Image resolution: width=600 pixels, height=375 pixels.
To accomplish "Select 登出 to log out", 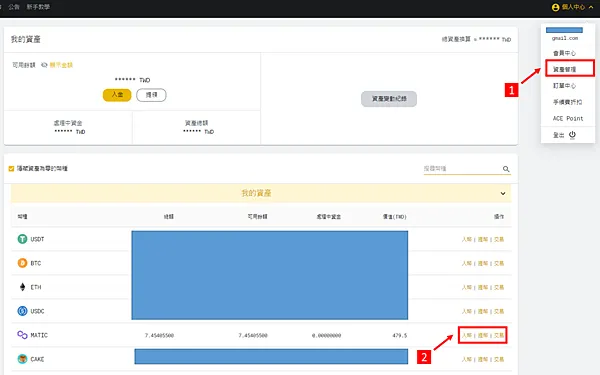I will 558,135.
